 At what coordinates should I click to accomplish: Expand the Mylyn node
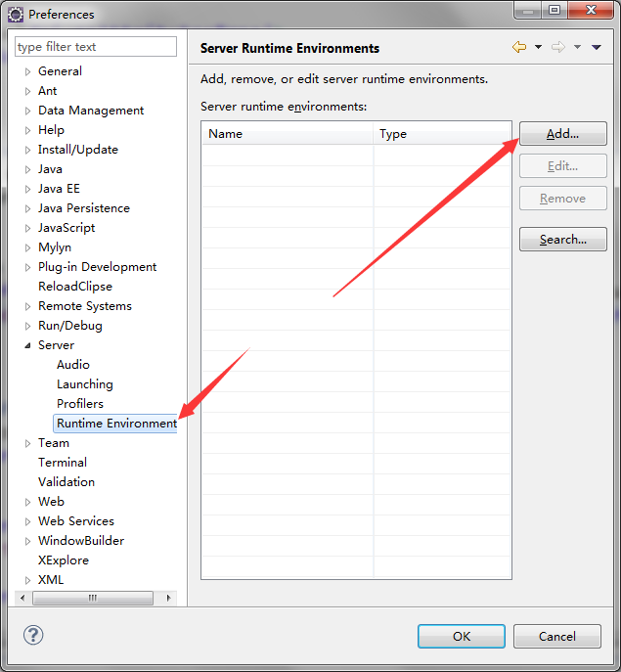[27, 247]
